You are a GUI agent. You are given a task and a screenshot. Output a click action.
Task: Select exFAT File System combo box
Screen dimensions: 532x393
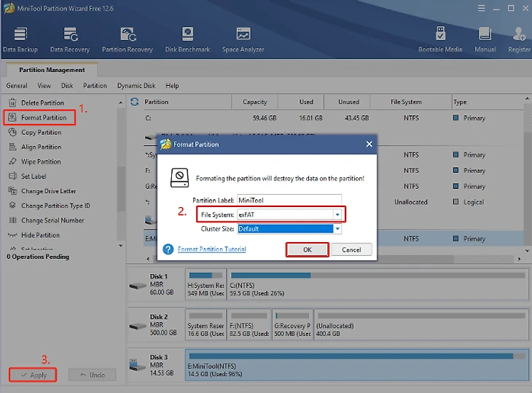click(289, 214)
